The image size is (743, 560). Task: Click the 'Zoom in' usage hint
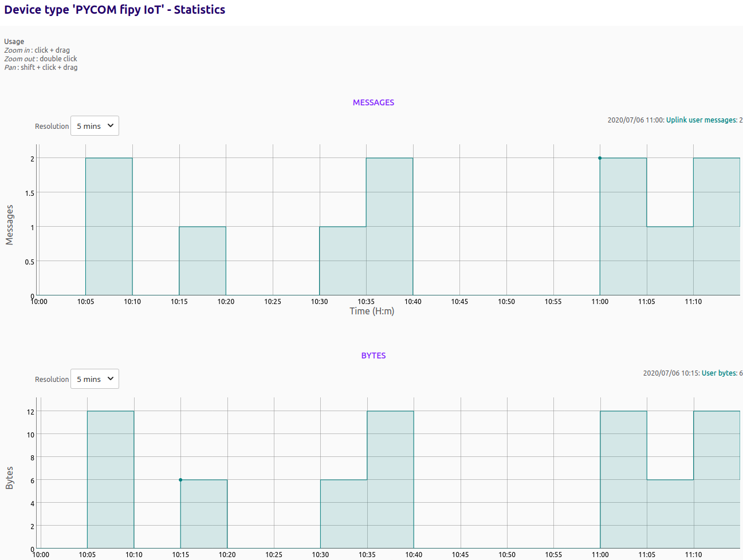[x=37, y=50]
